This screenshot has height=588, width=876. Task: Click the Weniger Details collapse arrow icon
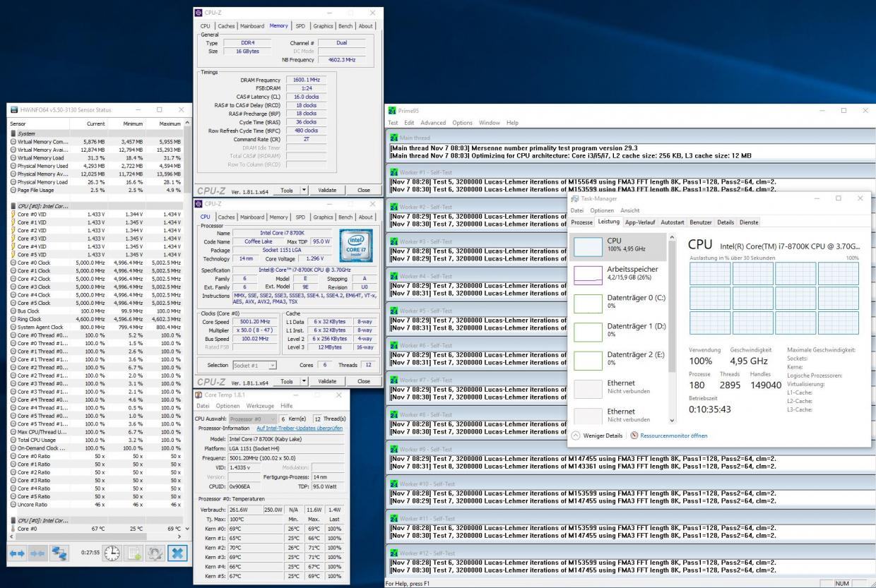pyautogui.click(x=574, y=436)
